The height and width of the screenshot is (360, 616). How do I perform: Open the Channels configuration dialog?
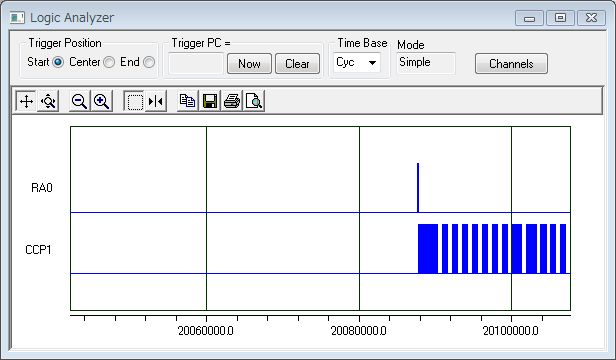(x=511, y=64)
